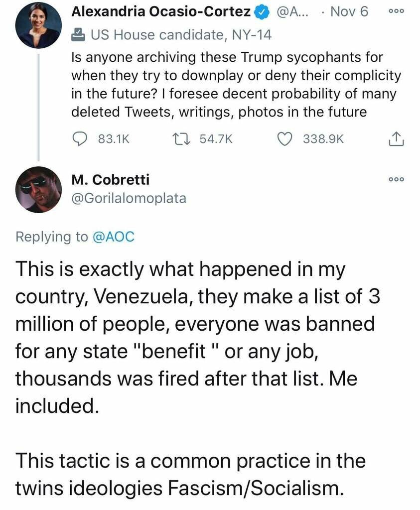Like the tweet with heart icon

pos(285,139)
